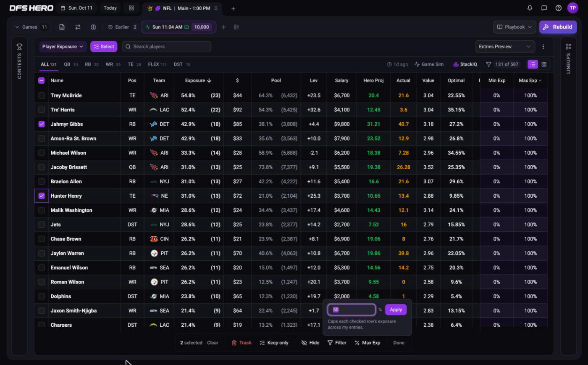
Task: Pin the NFL Main 1:00 PM tab
Action: pos(216,8)
